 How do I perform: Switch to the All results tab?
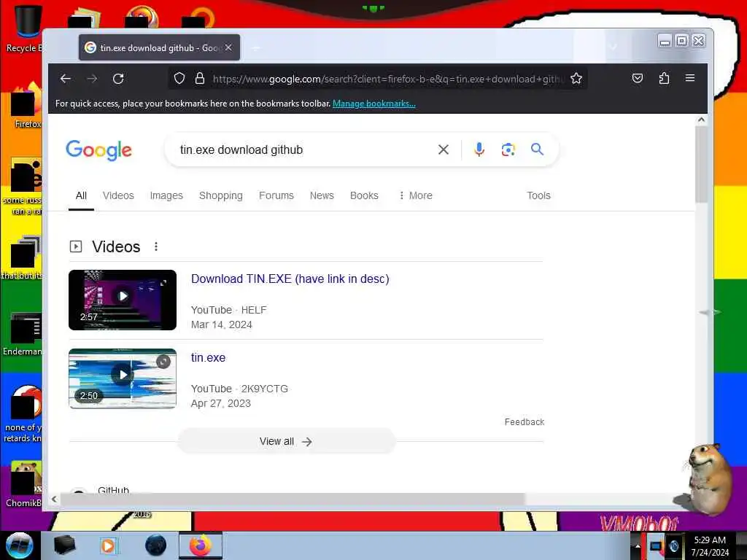[x=81, y=195]
